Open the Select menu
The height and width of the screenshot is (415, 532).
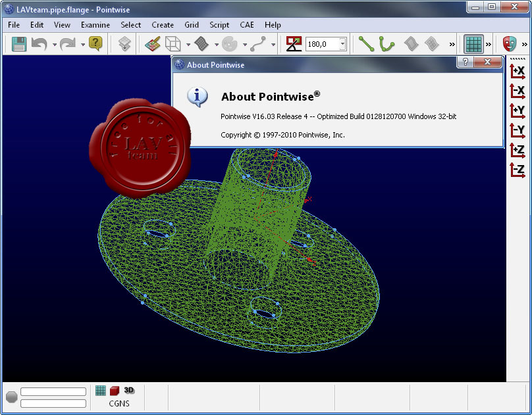pyautogui.click(x=130, y=25)
